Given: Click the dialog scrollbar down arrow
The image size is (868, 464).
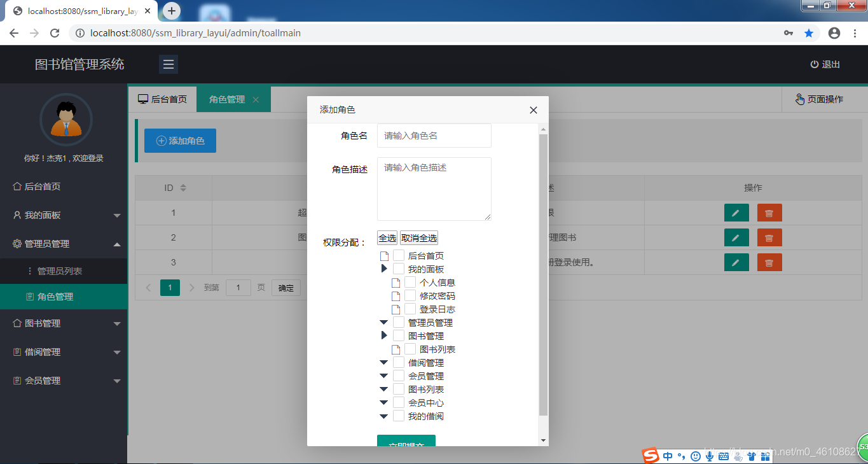Looking at the screenshot, I should (x=543, y=440).
